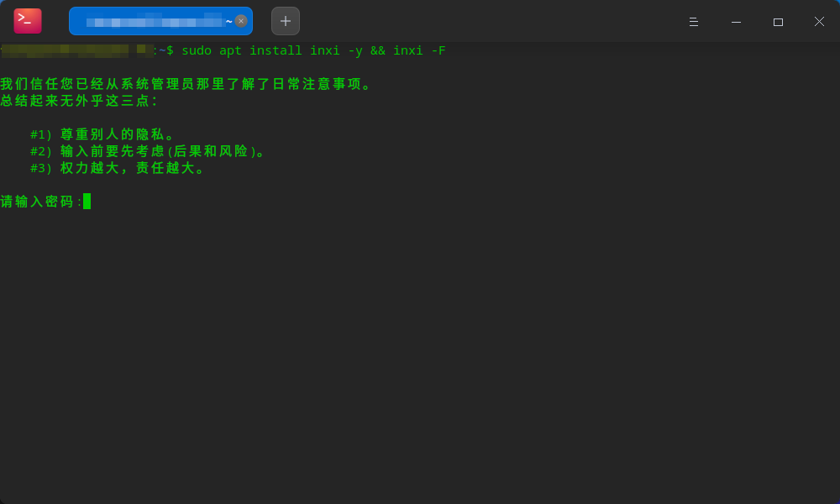Maximize the terminal window
The image size is (840, 504).
[x=777, y=21]
